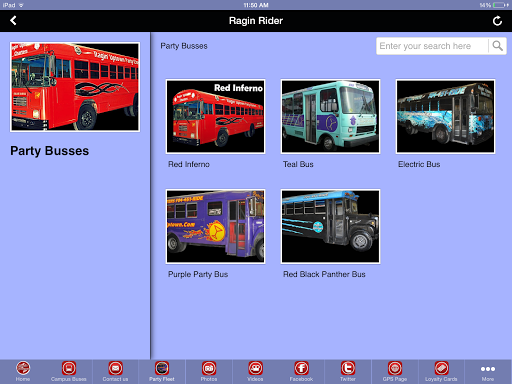Select the Teal Bus thumbnail
The height and width of the screenshot is (384, 512).
click(x=330, y=116)
